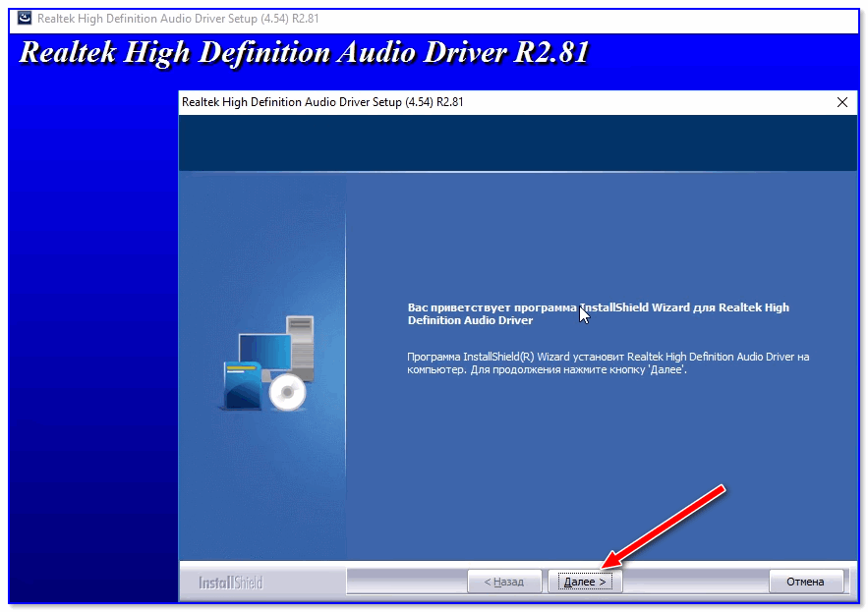Image resolution: width=868 pixels, height=612 pixels.
Task: Click the inner dialog title bar caption
Action: point(322,102)
